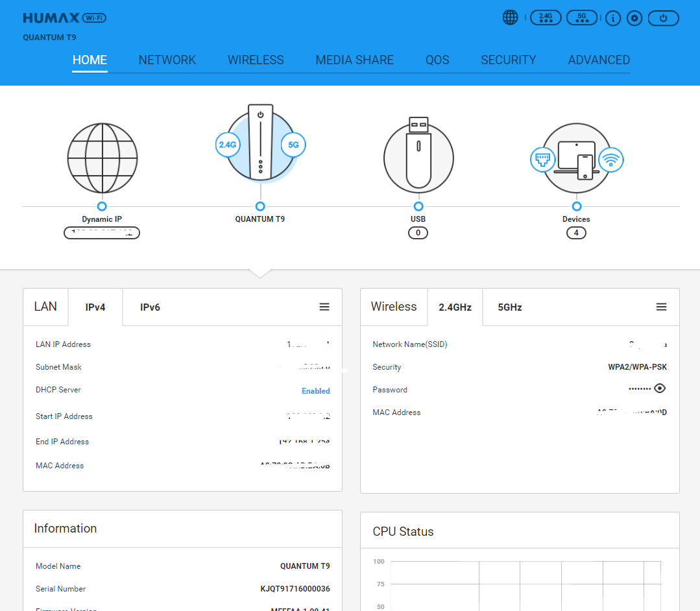Open the WIRELESS menu
This screenshot has height=611, width=700.
(256, 60)
